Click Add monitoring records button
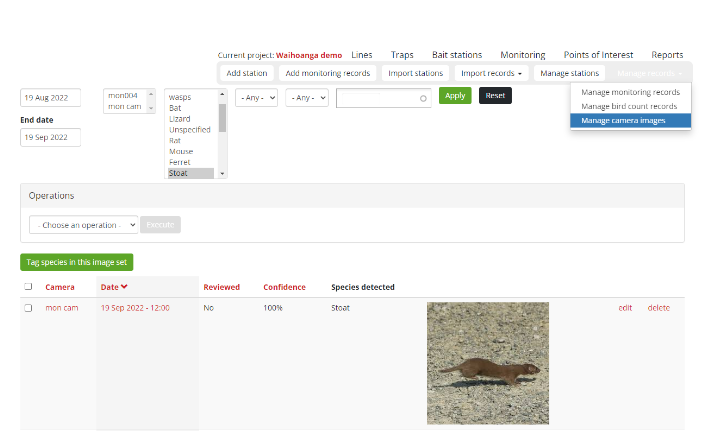This screenshot has height=440, width=710. (327, 73)
